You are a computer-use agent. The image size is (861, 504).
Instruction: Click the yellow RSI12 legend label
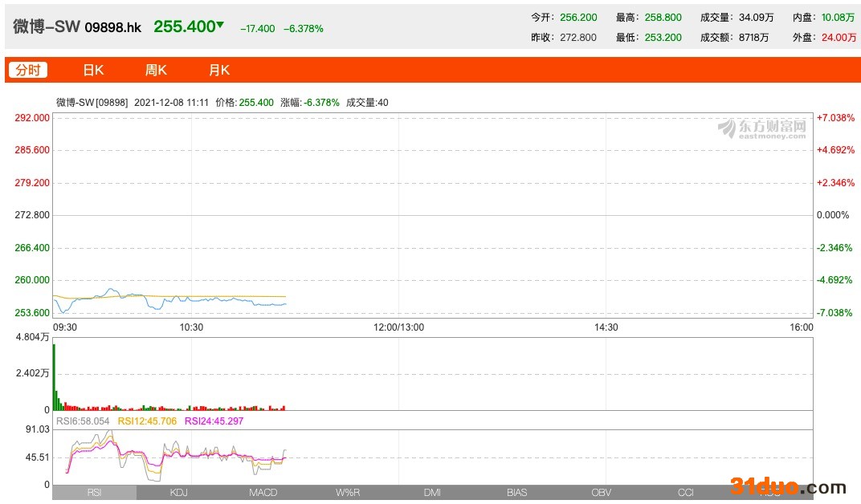[x=147, y=421]
